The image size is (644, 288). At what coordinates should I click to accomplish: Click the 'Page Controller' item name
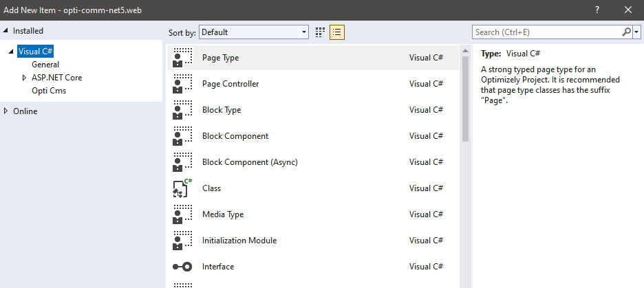coord(230,84)
